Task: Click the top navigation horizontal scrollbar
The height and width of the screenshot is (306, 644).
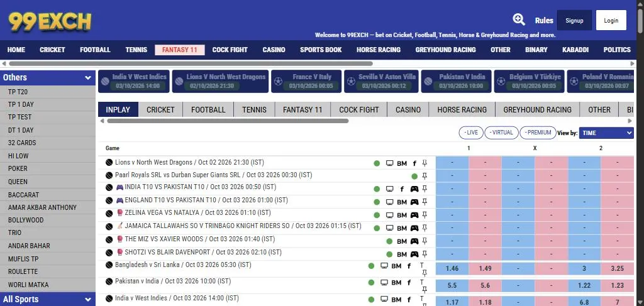Action: pos(191,63)
